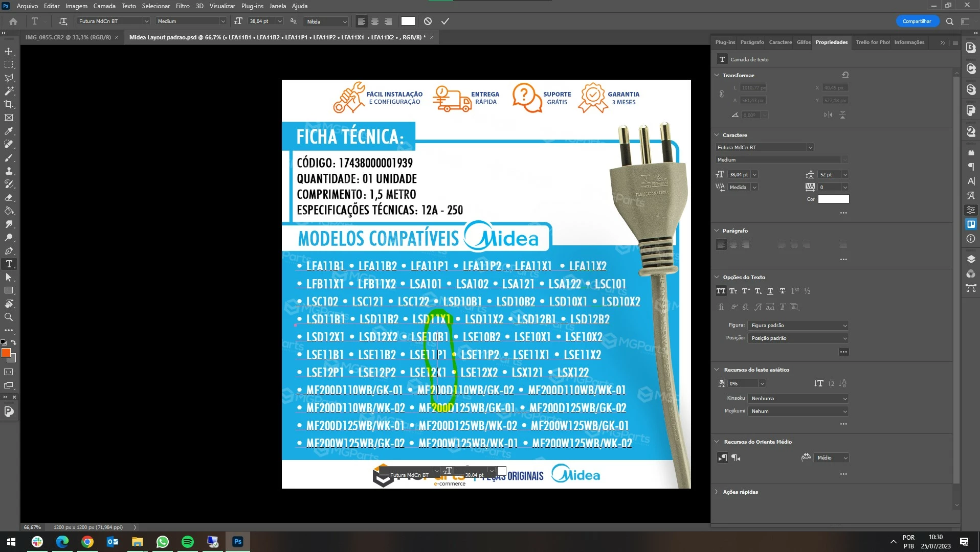This screenshot has width=980, height=552.
Task: Show more character options under Cor
Action: click(843, 213)
